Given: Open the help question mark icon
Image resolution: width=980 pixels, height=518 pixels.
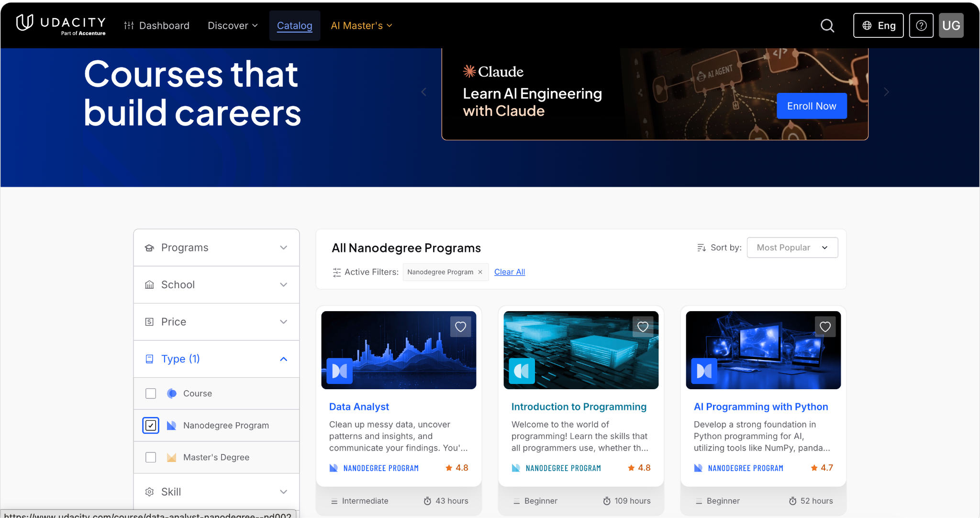Looking at the screenshot, I should click(921, 25).
